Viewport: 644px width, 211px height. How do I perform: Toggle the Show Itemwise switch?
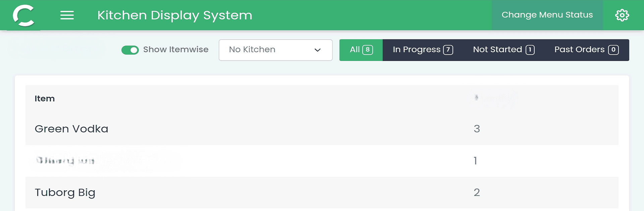point(130,50)
